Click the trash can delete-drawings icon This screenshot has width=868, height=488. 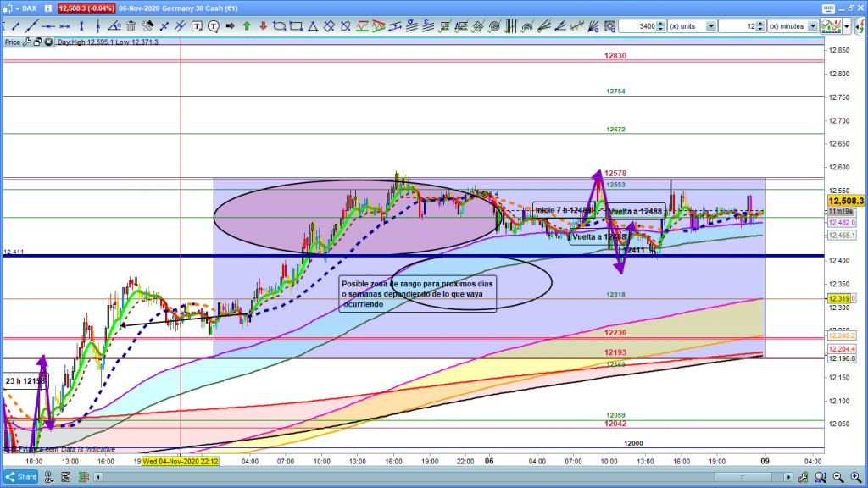pos(131,25)
